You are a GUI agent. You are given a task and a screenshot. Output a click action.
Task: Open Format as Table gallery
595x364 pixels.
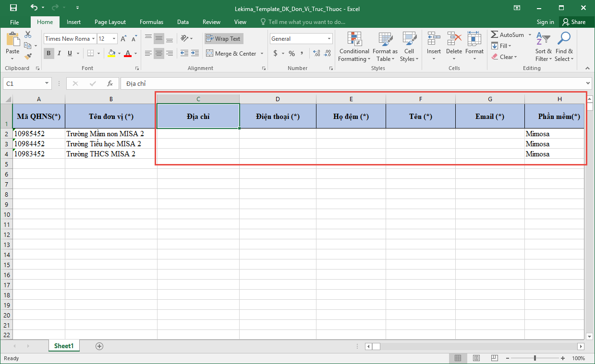(x=385, y=47)
